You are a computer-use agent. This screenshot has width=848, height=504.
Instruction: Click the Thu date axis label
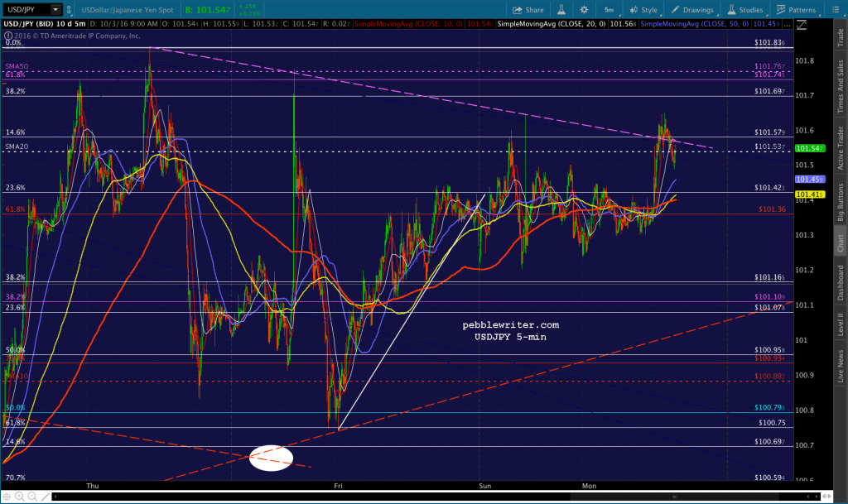93,486
